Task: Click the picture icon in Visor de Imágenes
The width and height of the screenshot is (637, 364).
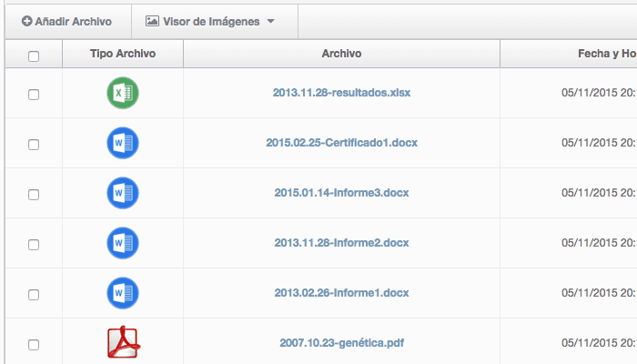Action: (152, 21)
